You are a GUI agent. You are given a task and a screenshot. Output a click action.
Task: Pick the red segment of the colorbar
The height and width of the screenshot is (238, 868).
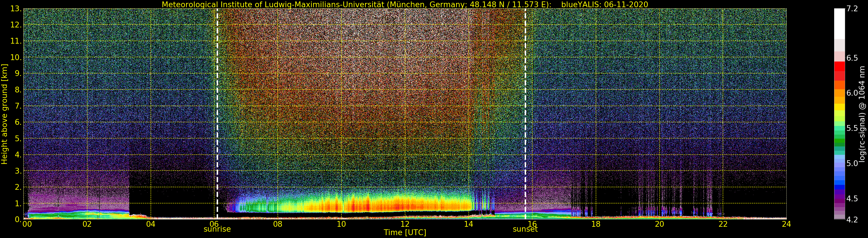click(839, 67)
